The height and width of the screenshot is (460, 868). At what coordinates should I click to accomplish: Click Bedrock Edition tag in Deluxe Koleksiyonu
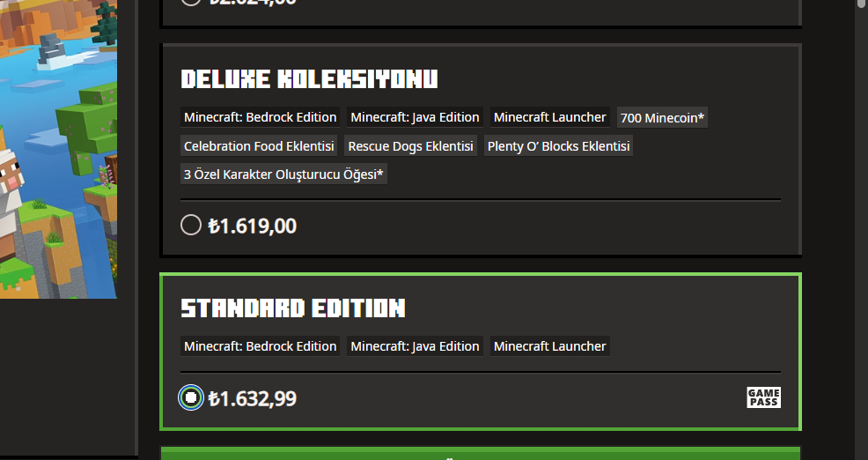point(261,117)
